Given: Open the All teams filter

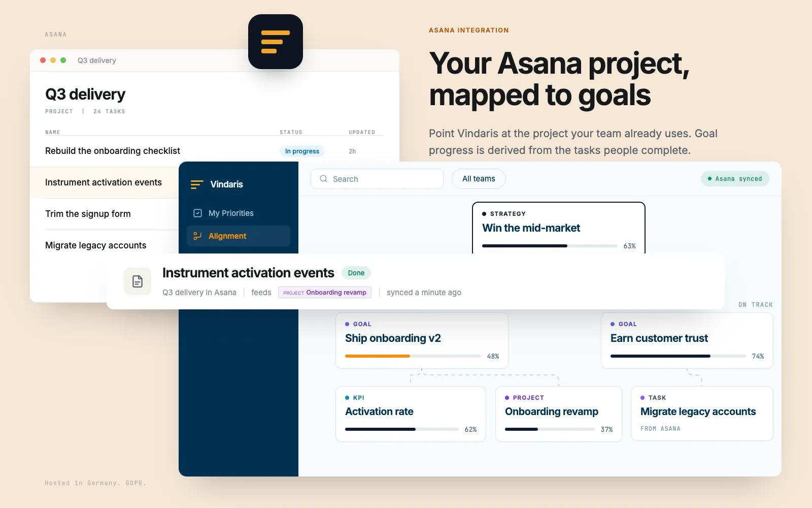Looking at the screenshot, I should [479, 179].
